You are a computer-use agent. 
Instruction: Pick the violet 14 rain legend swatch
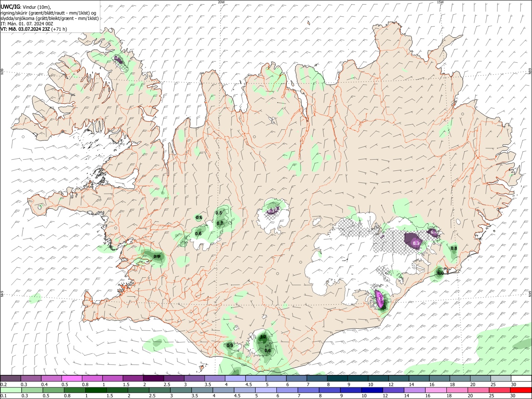pos(414,390)
